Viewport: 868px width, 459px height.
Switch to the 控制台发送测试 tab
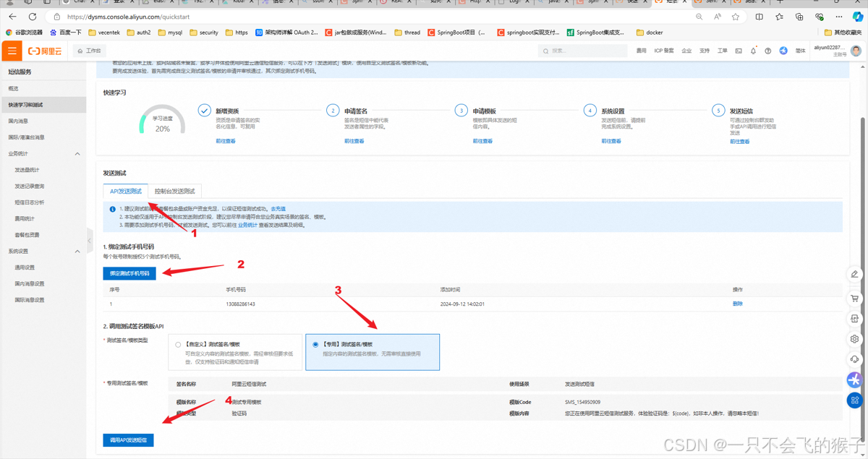tap(174, 192)
